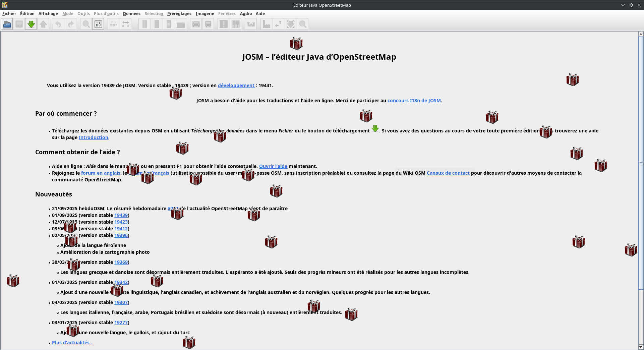Click the restaurant fork-and-knife preset icon
The height and width of the screenshot is (350, 644).
coord(236,24)
